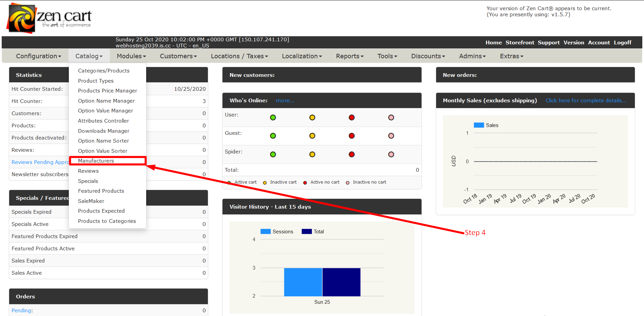The height and width of the screenshot is (316, 644).
Task: Expand the Locations / Taxes menu
Action: click(239, 56)
